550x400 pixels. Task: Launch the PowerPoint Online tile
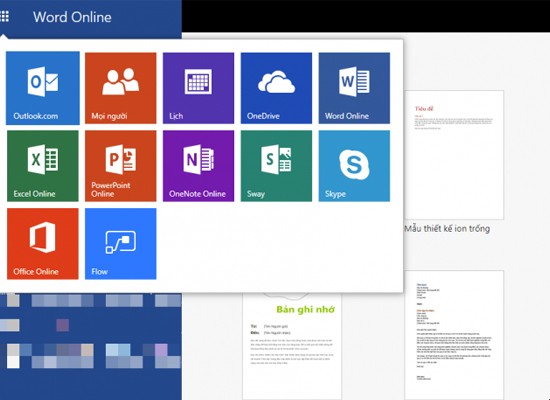point(121,166)
